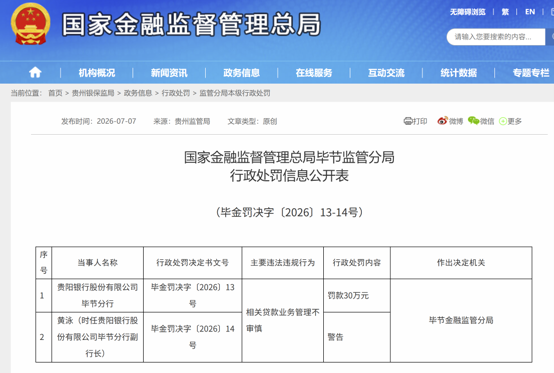The image size is (554, 373).
Task: Open 专题专栏 menu
Action: [x=531, y=73]
